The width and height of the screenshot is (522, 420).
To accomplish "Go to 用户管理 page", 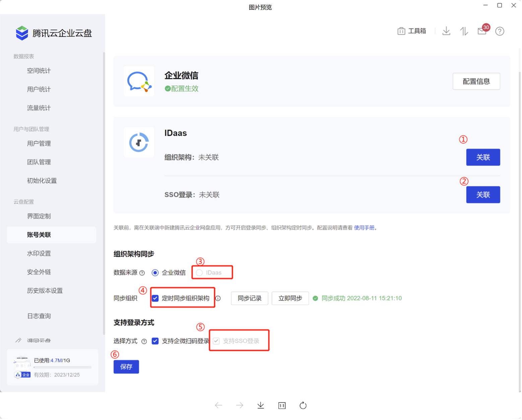I will pos(39,144).
